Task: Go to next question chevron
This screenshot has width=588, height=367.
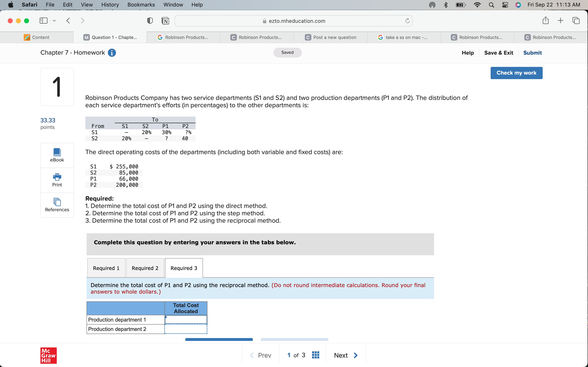Action: (356, 355)
